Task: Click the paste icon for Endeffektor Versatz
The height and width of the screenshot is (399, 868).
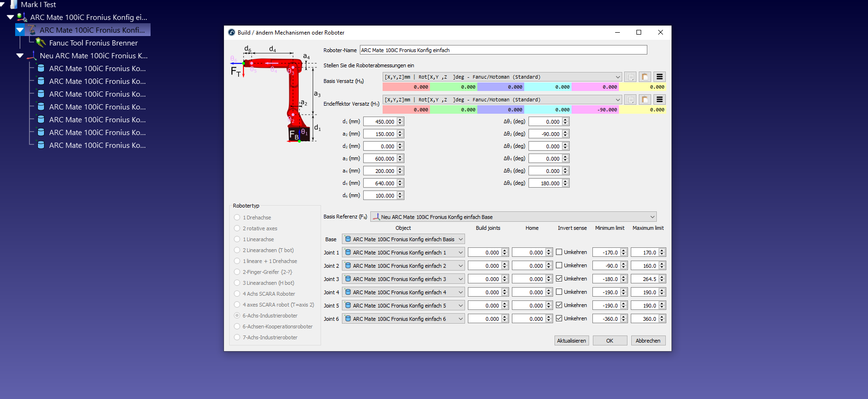Action: [x=644, y=100]
